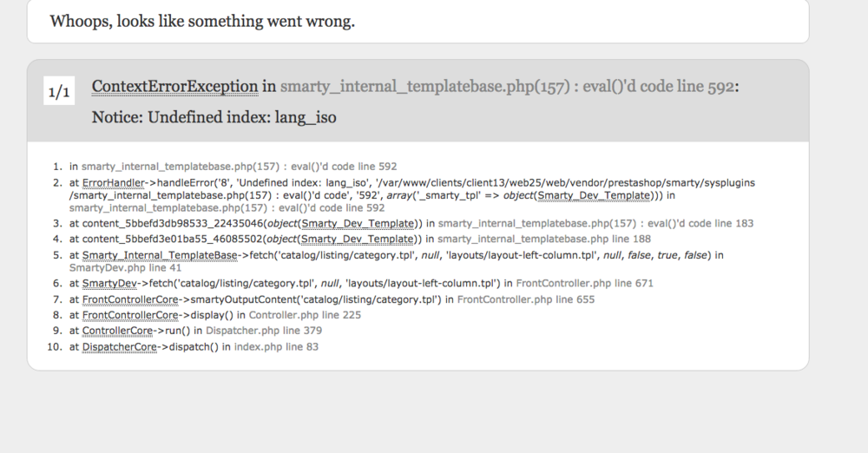
Task: Click 'Dispatcher.php line 379' file reference
Action: 264,331
